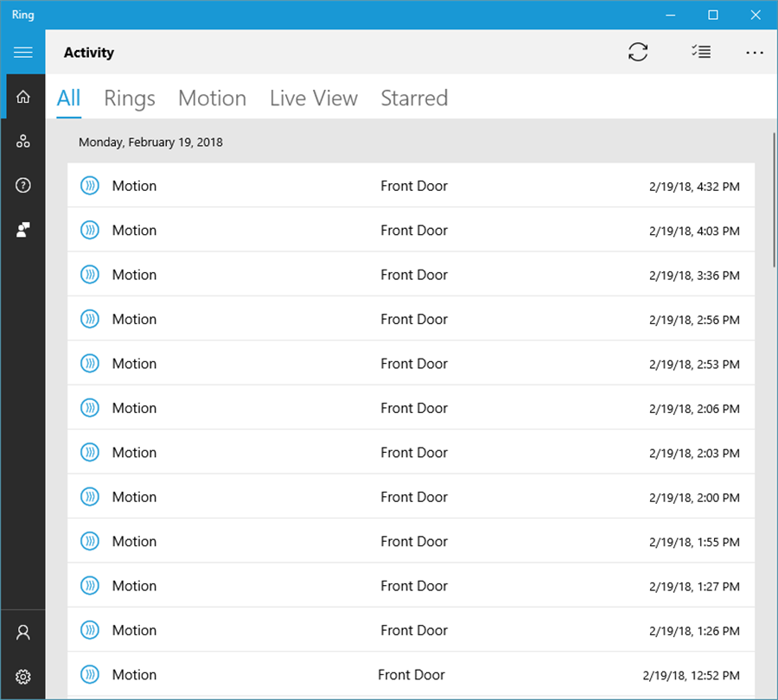Refresh the activity list
Viewport: 778px width, 700px height.
[638, 53]
